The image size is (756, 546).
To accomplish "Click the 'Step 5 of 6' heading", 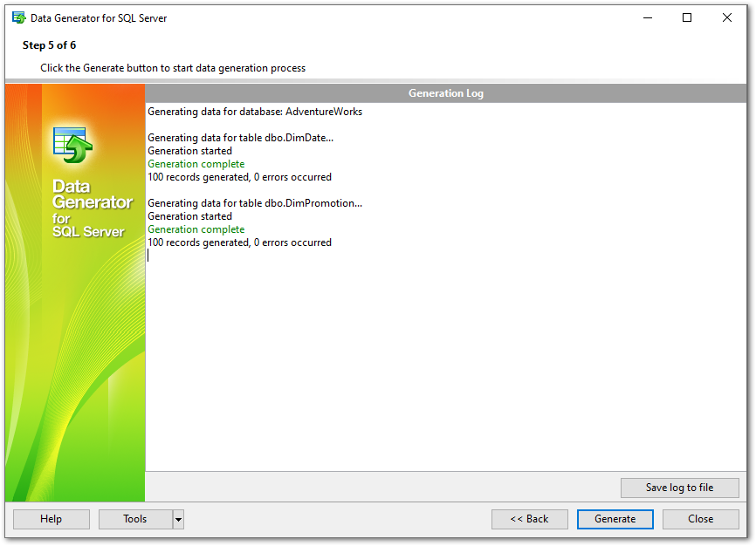I will 49,45.
